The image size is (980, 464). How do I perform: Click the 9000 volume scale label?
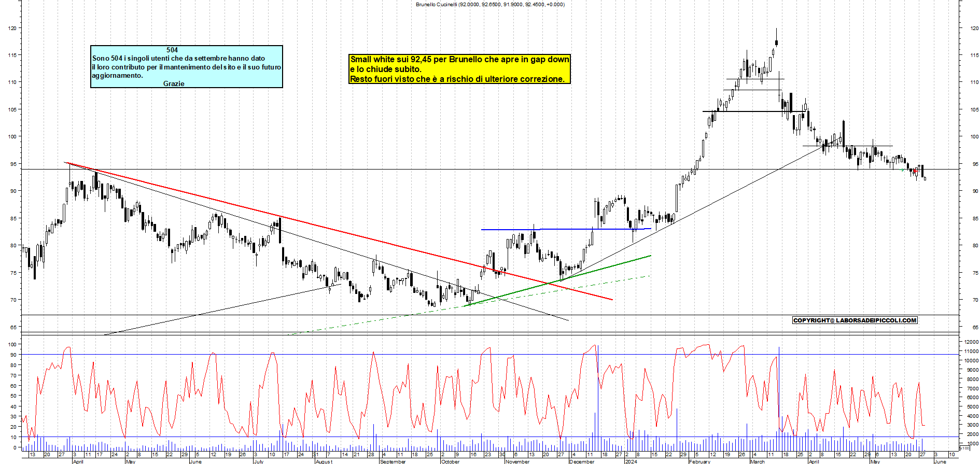tap(972, 370)
